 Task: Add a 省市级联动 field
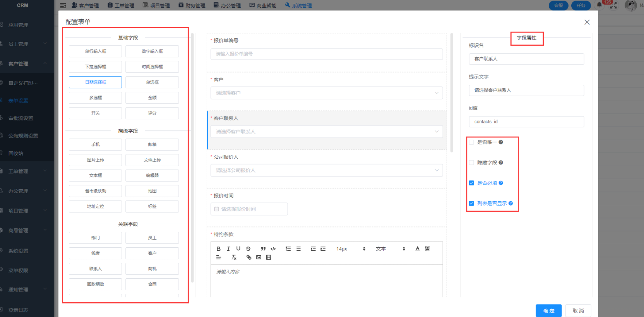point(95,191)
